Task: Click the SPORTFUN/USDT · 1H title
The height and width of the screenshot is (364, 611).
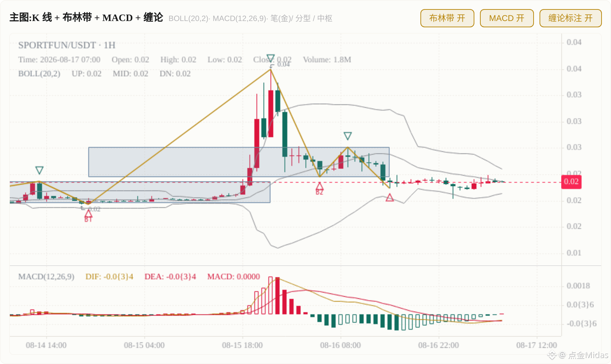Action: pos(67,45)
